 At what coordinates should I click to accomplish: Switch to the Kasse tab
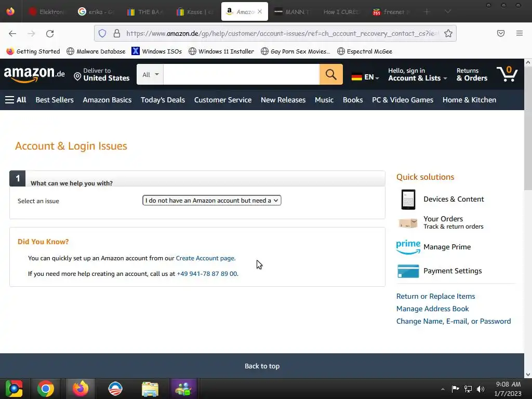(x=195, y=12)
